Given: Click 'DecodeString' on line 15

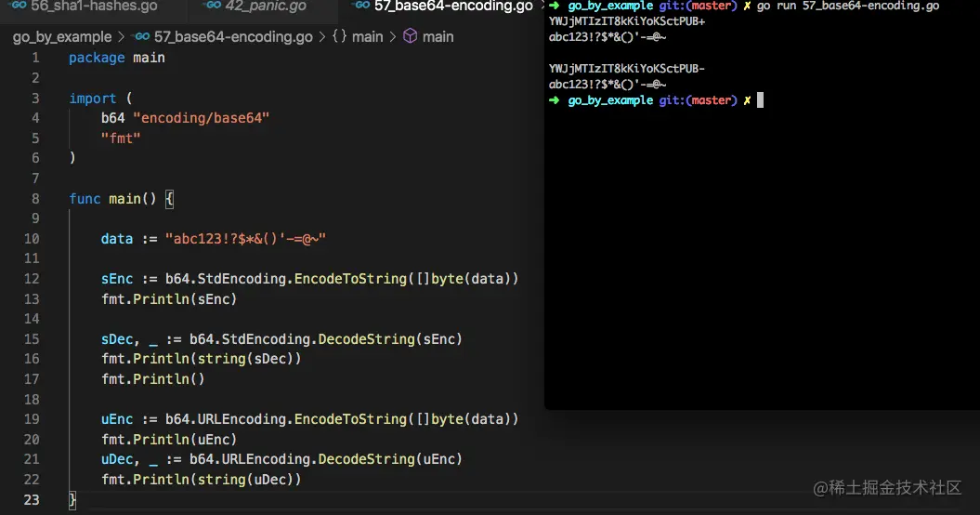Looking at the screenshot, I should tap(367, 339).
